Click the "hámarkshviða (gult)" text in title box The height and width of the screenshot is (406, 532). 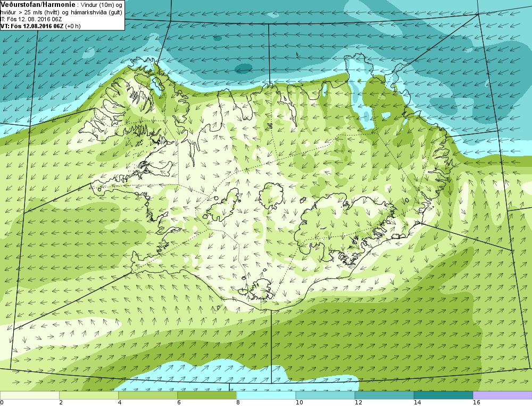pos(97,12)
